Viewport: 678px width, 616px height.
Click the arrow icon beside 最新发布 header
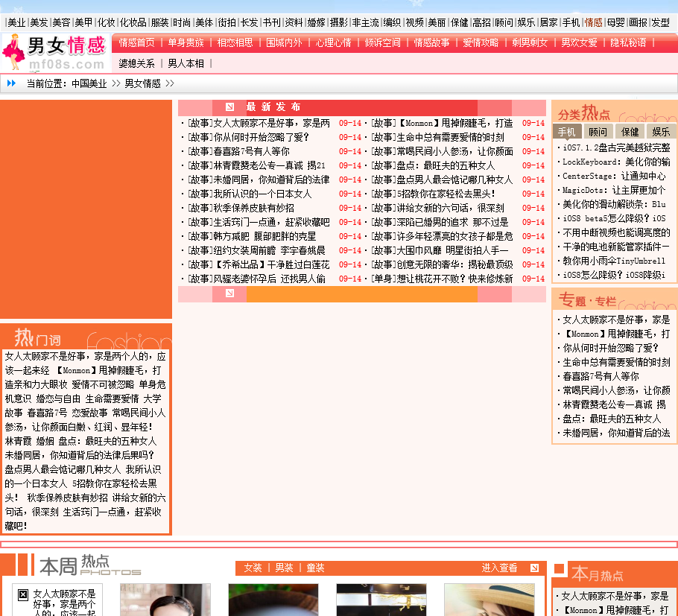(229, 107)
